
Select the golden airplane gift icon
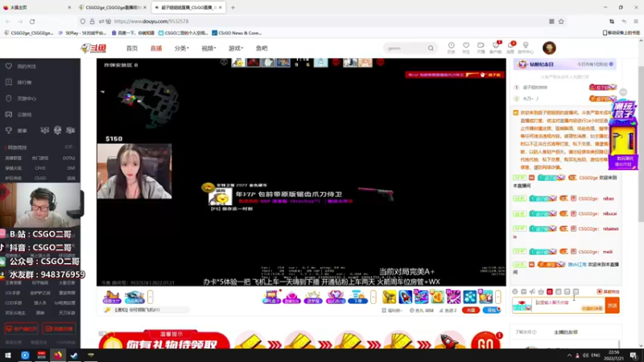[x=390, y=297]
